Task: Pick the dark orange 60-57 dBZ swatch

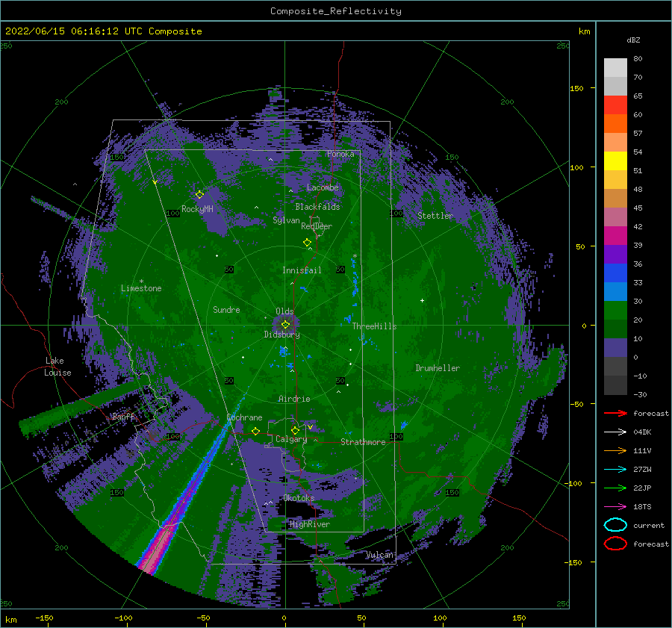Action: pyautogui.click(x=615, y=124)
